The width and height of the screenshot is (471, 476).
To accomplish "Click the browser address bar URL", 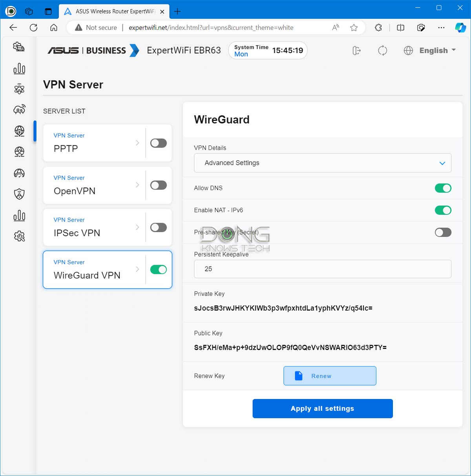I will pos(211,27).
